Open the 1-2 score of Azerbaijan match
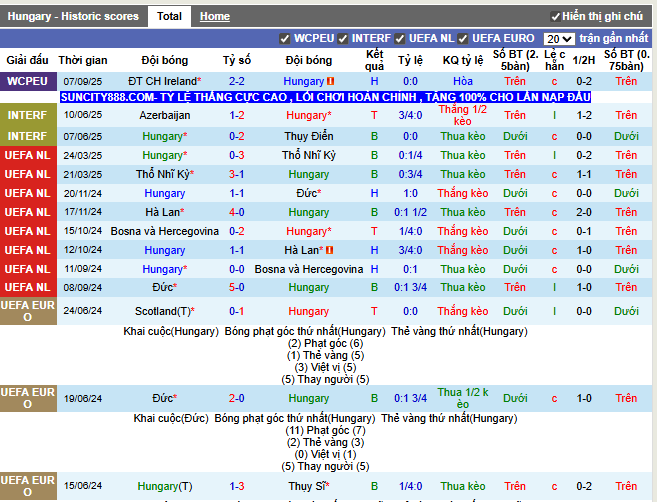Image resolution: width=657 pixels, height=502 pixels. (x=237, y=115)
